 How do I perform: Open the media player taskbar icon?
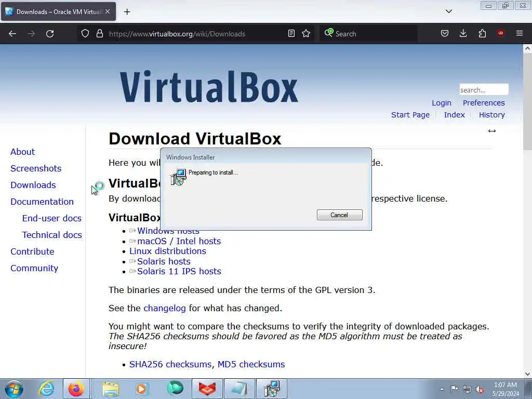pos(142,389)
